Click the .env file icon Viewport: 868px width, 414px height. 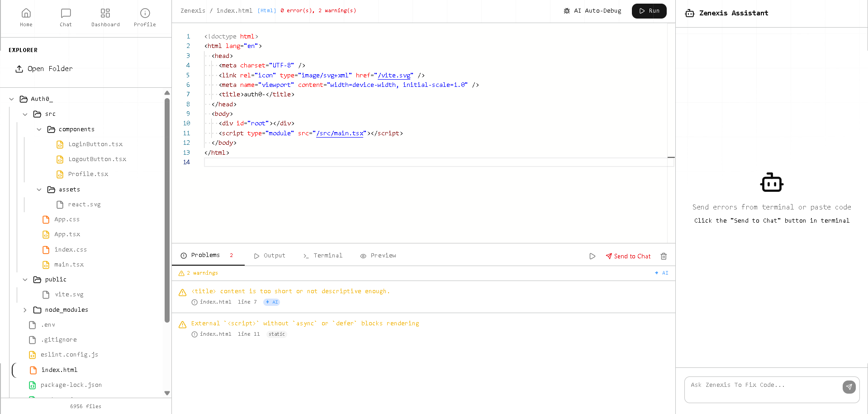click(x=32, y=325)
